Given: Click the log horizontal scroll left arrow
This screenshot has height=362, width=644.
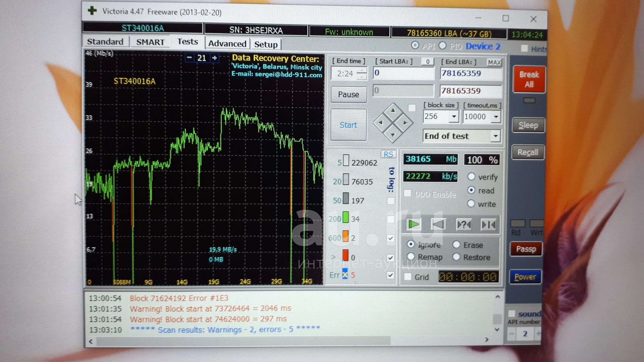Looking at the screenshot, I should coord(91,341).
